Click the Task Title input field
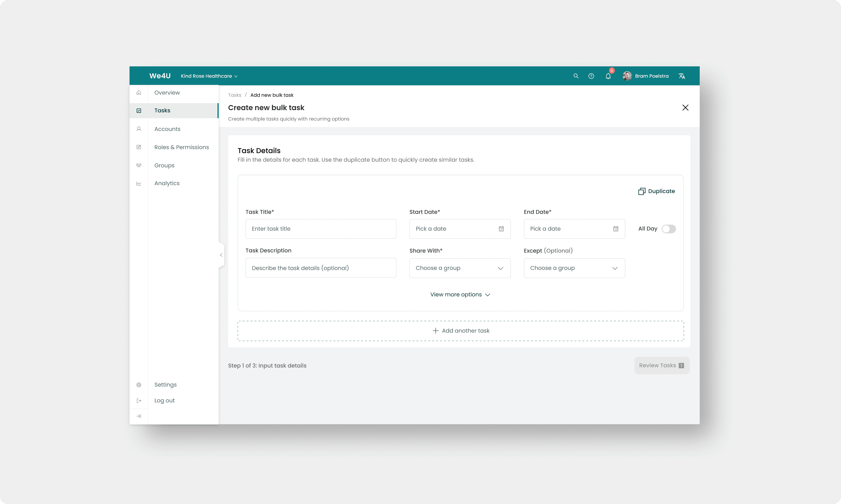Viewport: 841px width, 504px height. coord(320,229)
